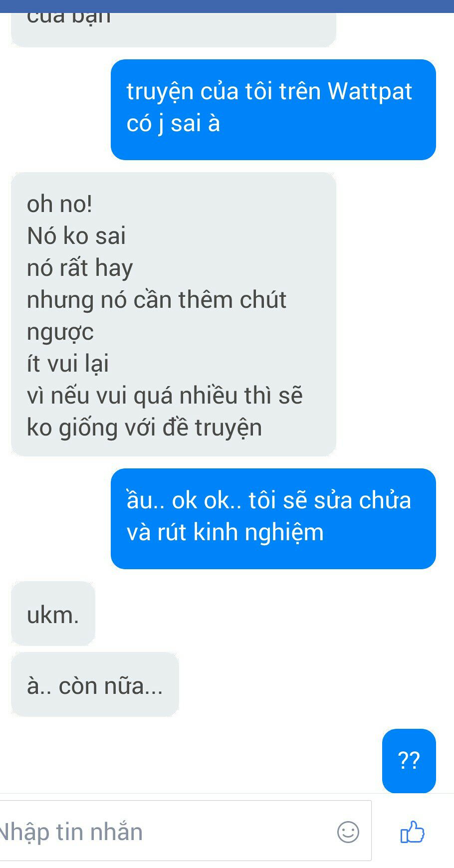
Task: Click the word "Wattpat" in the message
Action: (x=370, y=92)
